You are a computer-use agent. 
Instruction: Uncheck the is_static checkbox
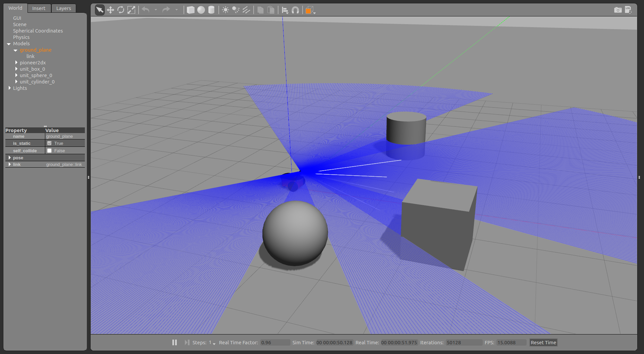[50, 143]
